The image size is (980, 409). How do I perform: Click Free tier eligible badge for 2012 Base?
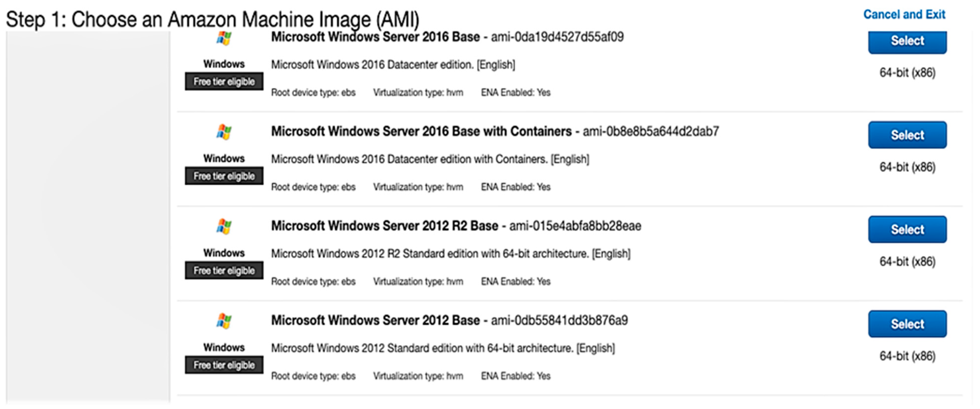point(224,365)
